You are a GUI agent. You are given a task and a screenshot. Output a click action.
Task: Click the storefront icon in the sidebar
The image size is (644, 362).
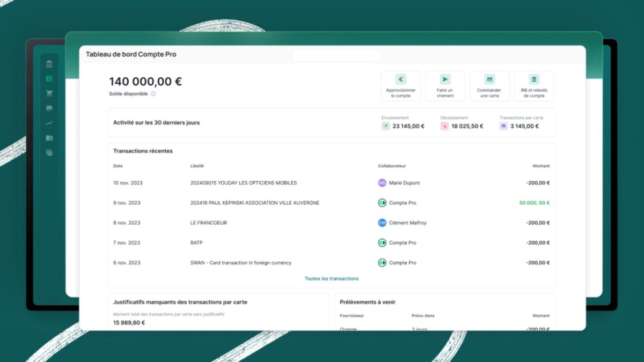point(49,108)
